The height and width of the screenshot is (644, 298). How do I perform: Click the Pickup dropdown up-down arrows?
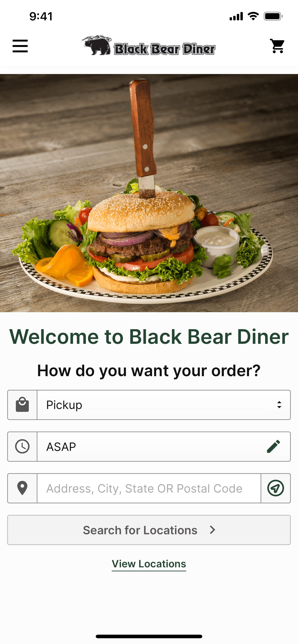(279, 405)
